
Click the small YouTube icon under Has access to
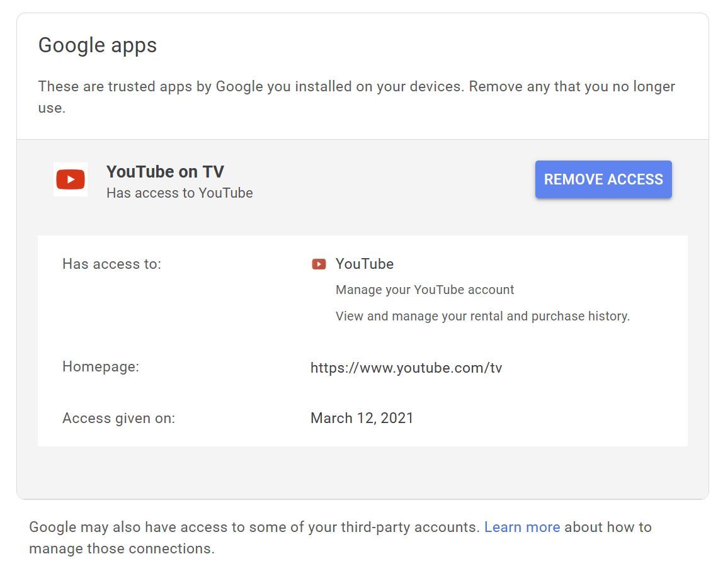coord(319,264)
